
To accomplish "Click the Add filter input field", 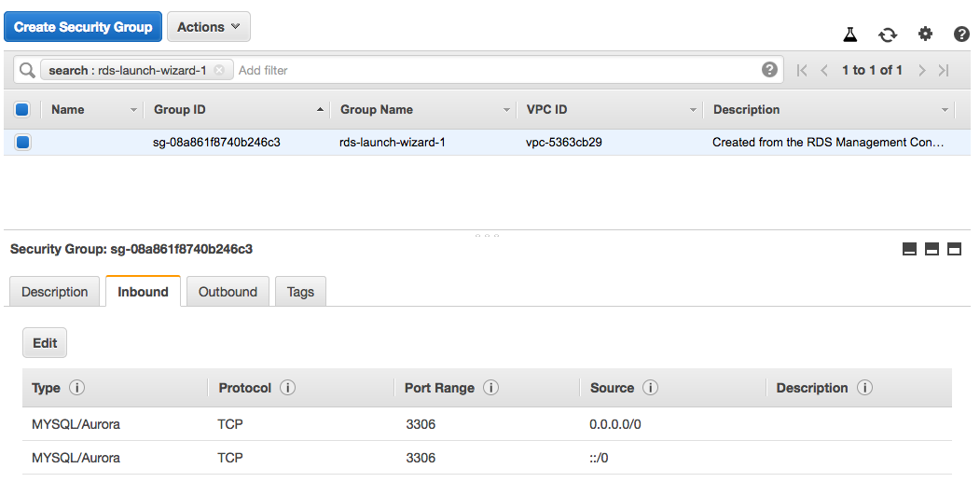I will [x=494, y=70].
